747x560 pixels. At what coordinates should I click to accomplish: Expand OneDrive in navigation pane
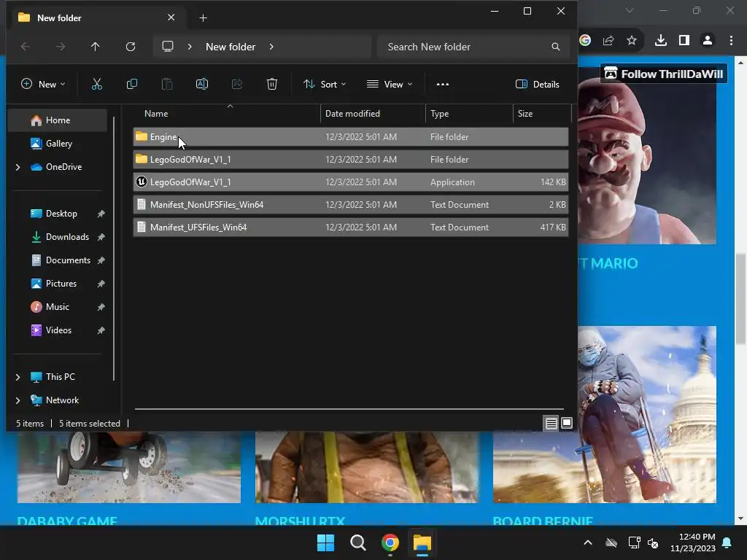18,167
